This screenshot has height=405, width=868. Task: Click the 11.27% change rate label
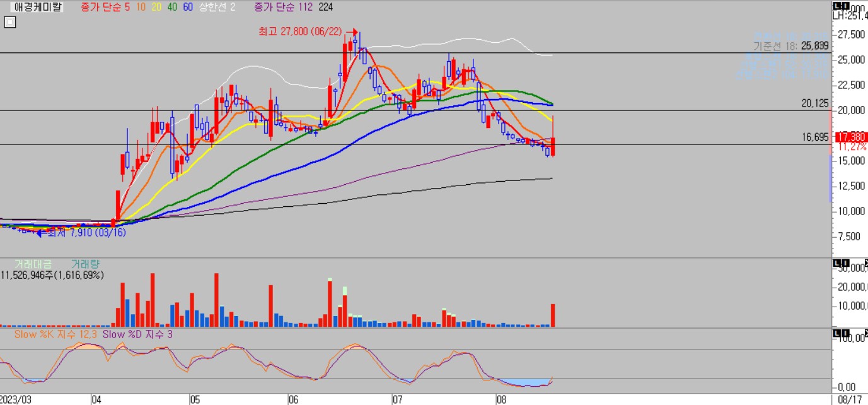[852, 146]
